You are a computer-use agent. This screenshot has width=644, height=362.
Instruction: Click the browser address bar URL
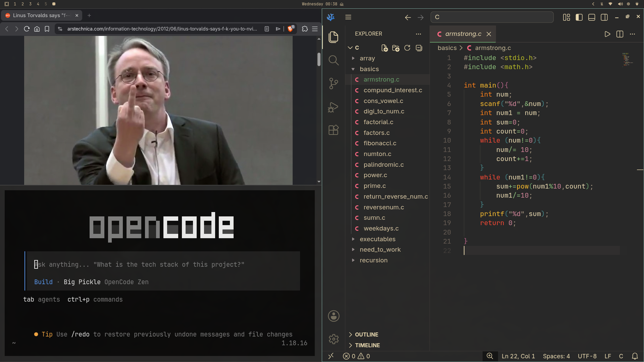[162, 29]
